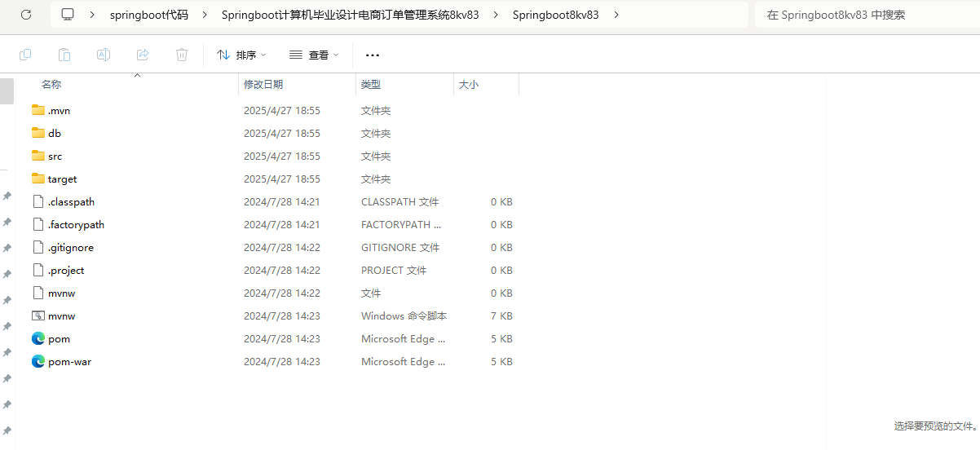The height and width of the screenshot is (450, 980).
Task: Click the FACTORYPATH type cell
Action: tap(401, 224)
